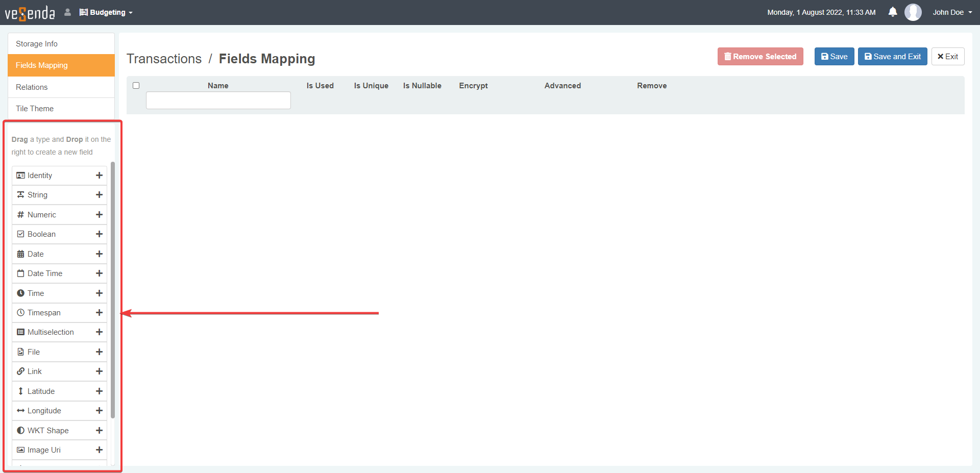The height and width of the screenshot is (473, 980).
Task: Toggle the select-all checkbox in table header
Action: 136,85
